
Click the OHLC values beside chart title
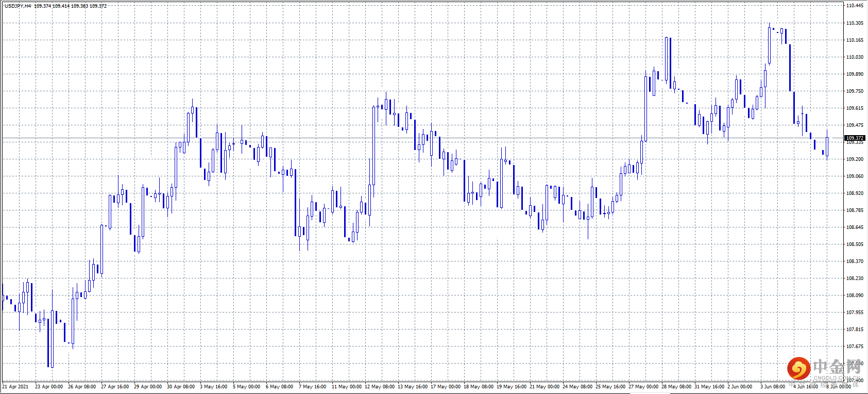click(x=71, y=6)
